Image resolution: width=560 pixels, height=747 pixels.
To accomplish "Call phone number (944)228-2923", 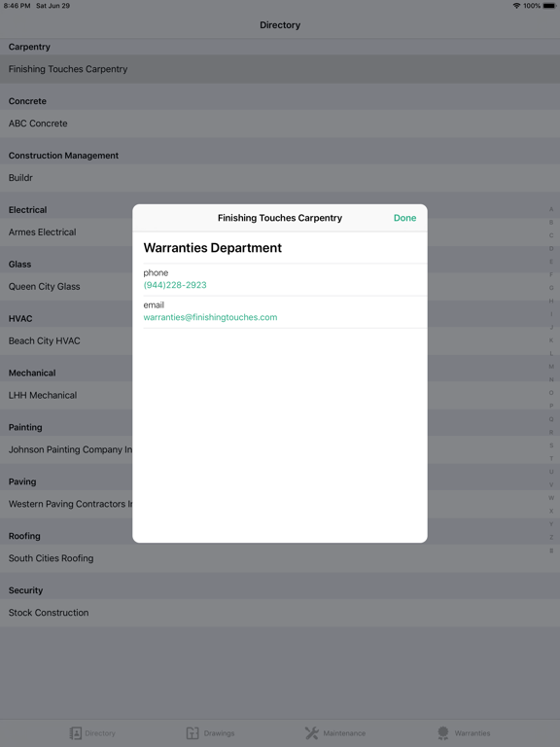I will [175, 285].
